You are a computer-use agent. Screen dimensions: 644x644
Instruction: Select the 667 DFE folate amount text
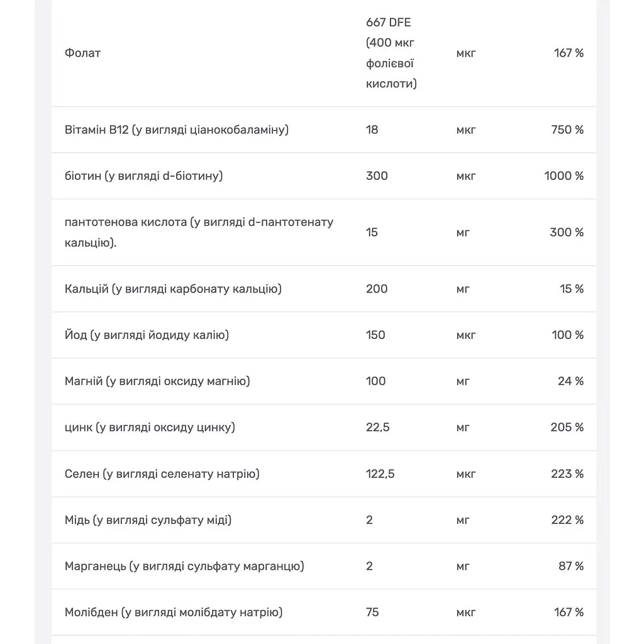point(391,53)
